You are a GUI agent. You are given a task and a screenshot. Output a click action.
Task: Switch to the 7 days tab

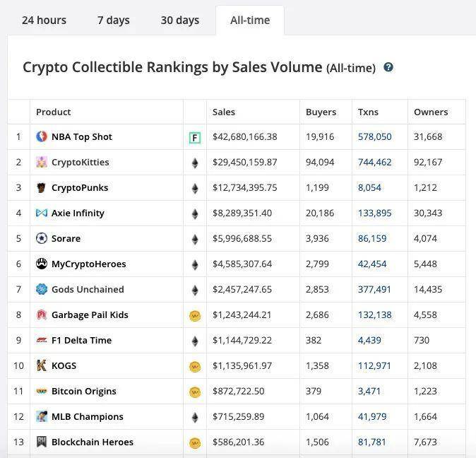point(113,20)
